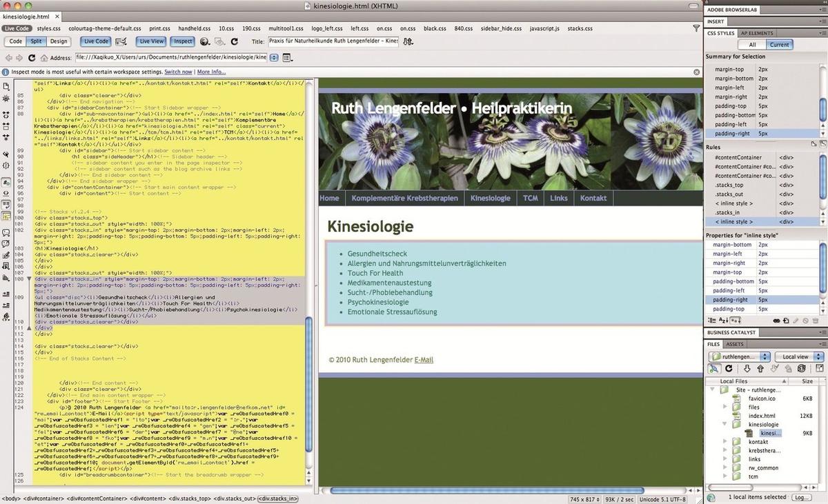Expand links folder in site tree
The height and width of the screenshot is (504, 828).
(725, 459)
